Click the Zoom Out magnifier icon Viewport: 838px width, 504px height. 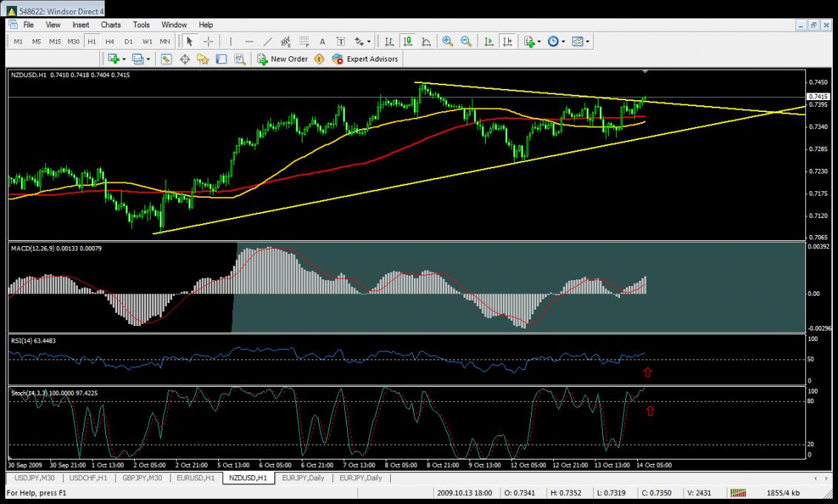click(466, 42)
